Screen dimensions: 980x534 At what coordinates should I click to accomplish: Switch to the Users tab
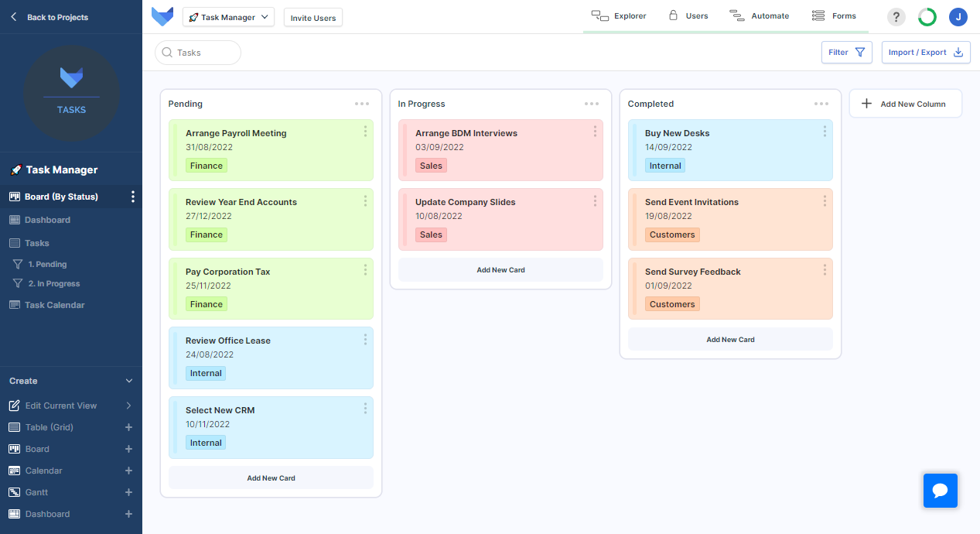point(688,15)
